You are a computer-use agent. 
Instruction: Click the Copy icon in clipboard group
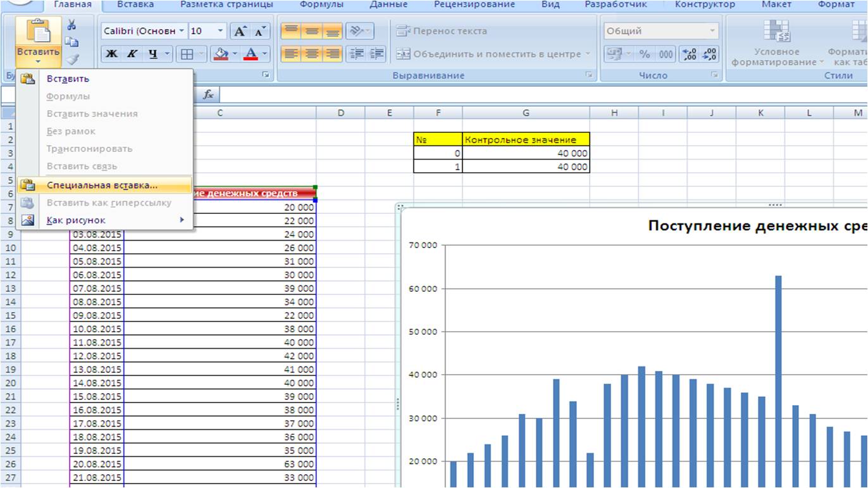tap(71, 42)
